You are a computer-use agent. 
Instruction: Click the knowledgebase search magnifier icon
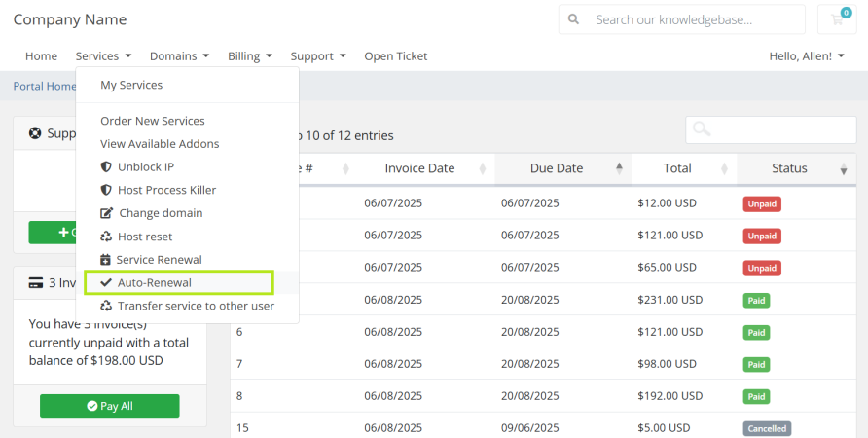[573, 19]
